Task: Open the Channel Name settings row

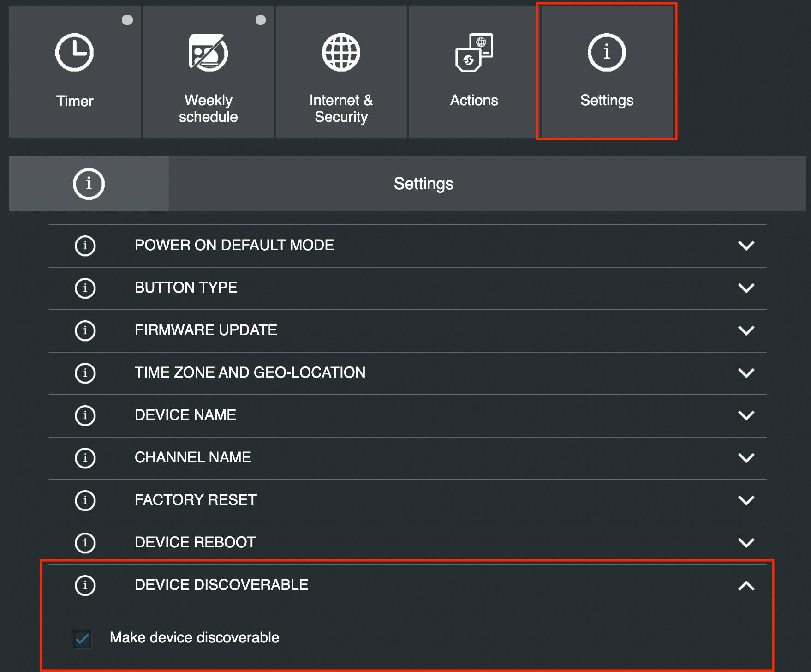Action: pyautogui.click(x=193, y=457)
